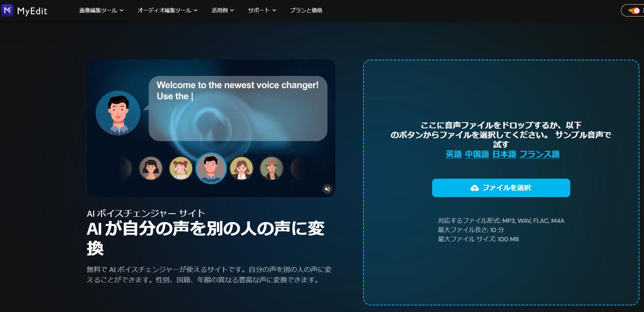Unmute the demo video sound
This screenshot has width=644, height=312.
click(x=327, y=189)
